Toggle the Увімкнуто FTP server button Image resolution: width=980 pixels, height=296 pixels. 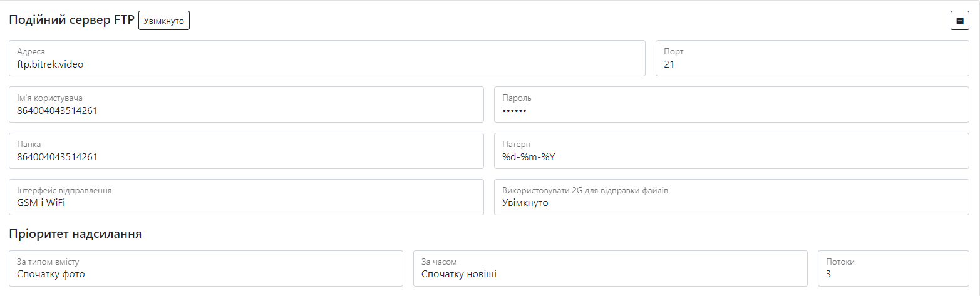click(163, 21)
